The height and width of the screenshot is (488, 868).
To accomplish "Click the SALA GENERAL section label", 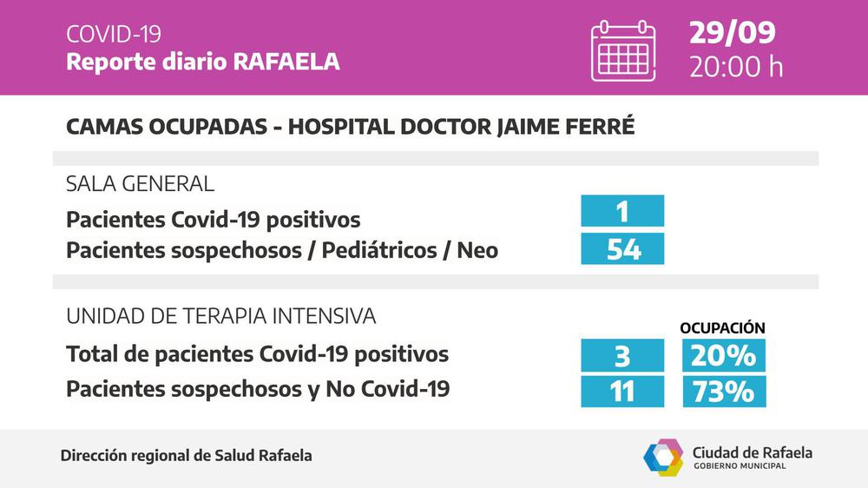I will coord(140,184).
